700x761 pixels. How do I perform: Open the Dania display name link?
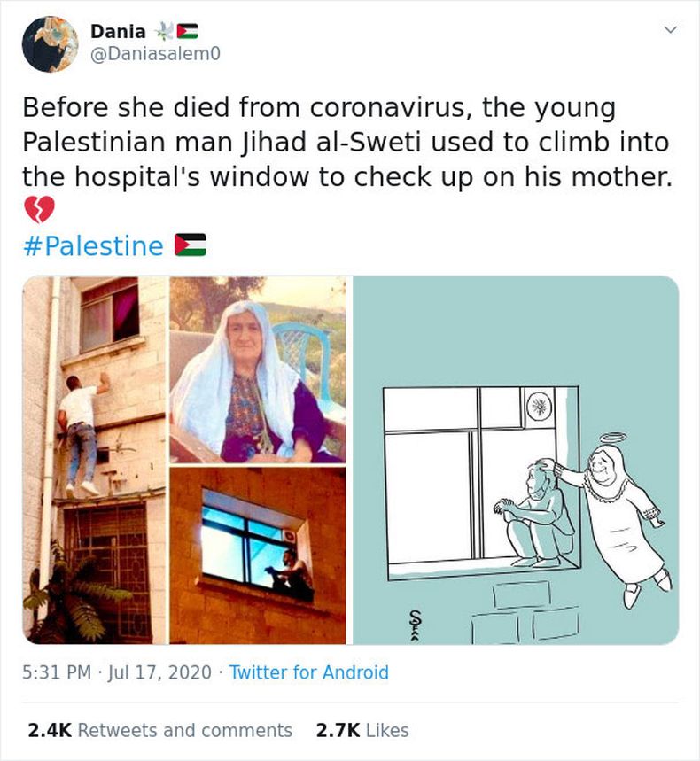[118, 32]
